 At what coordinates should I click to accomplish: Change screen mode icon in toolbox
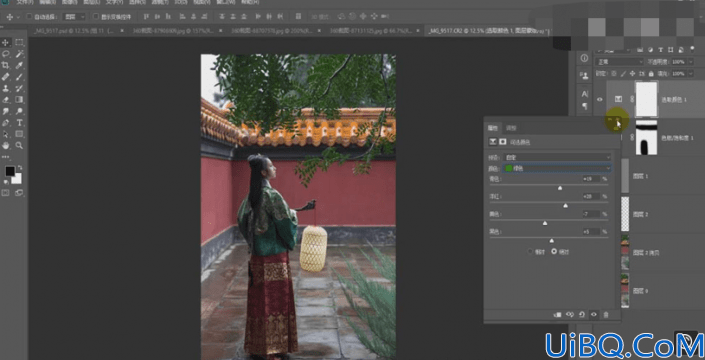(x=19, y=193)
